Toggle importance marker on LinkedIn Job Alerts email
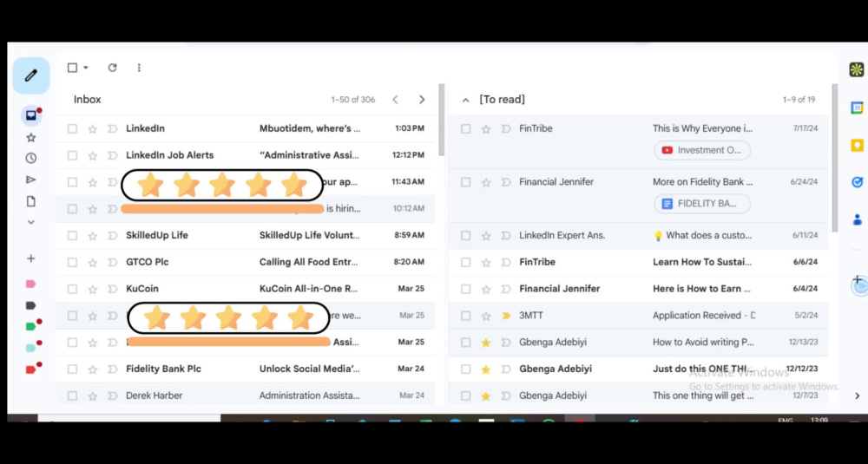Image resolution: width=868 pixels, height=464 pixels. pyautogui.click(x=112, y=155)
